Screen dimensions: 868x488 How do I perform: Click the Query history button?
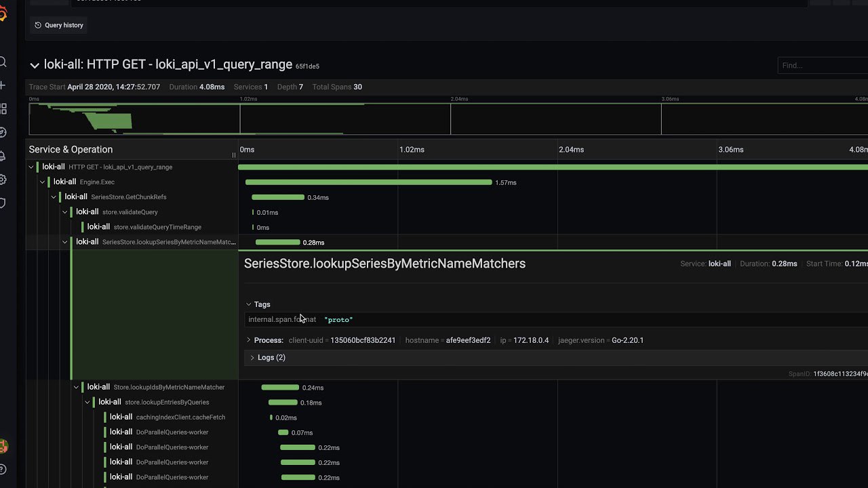(x=59, y=25)
